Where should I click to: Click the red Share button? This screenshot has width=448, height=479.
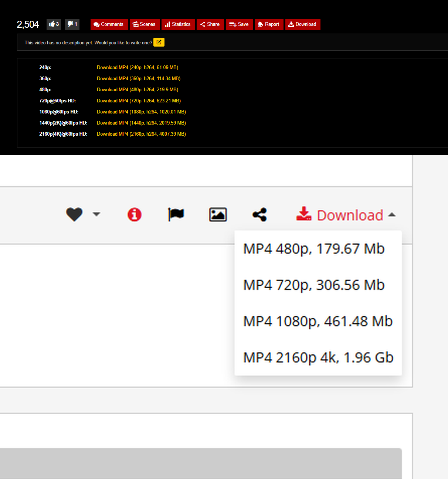210,24
